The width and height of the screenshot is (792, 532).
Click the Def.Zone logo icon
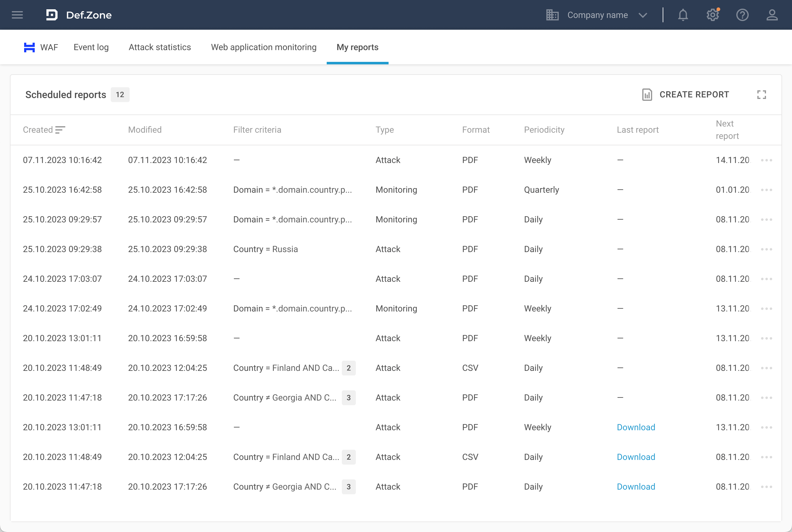point(52,15)
